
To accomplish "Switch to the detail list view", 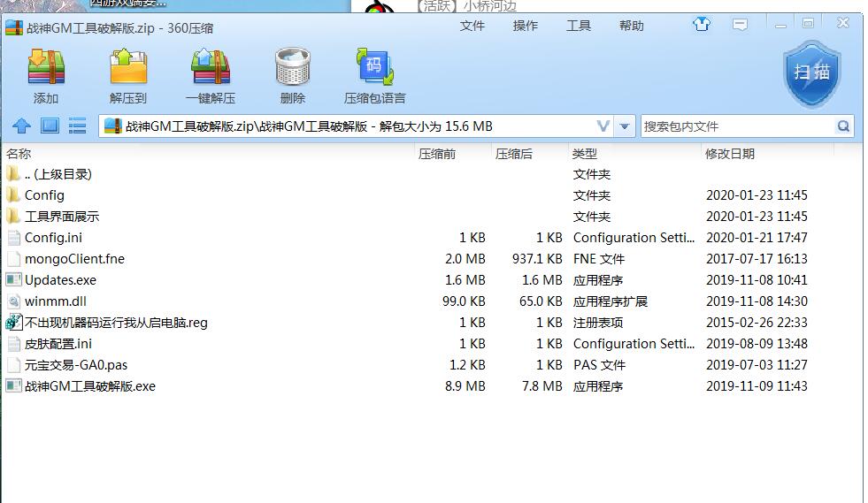I will pyautogui.click(x=77, y=126).
